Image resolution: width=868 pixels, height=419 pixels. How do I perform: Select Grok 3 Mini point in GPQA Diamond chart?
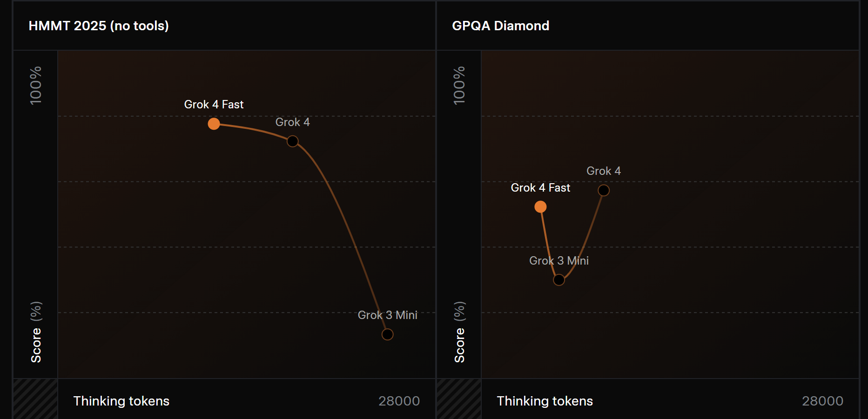click(x=559, y=280)
